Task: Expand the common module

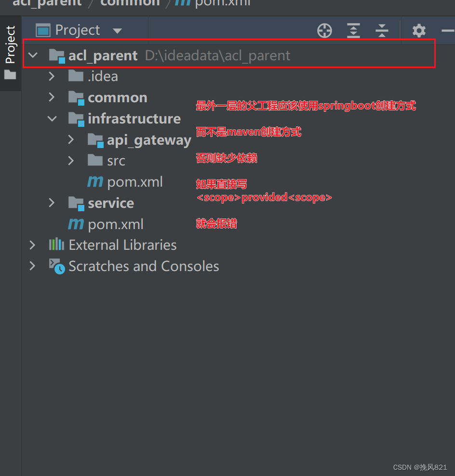Action: pos(52,97)
